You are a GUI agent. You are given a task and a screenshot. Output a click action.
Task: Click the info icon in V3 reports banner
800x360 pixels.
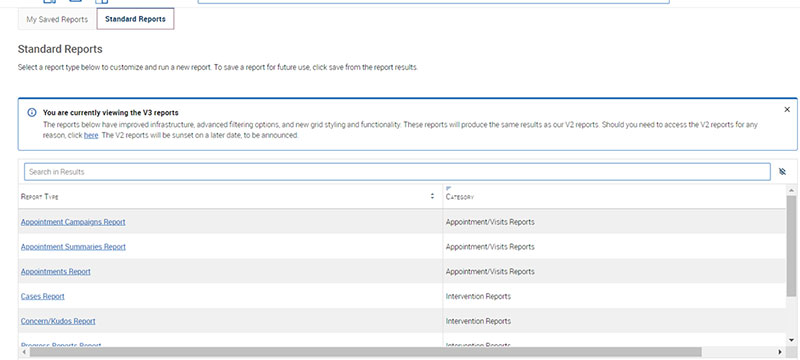pyautogui.click(x=32, y=112)
